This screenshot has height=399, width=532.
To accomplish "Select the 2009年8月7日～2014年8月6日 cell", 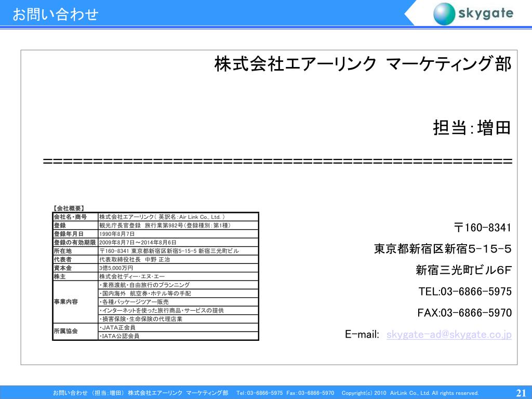I will (179, 242).
